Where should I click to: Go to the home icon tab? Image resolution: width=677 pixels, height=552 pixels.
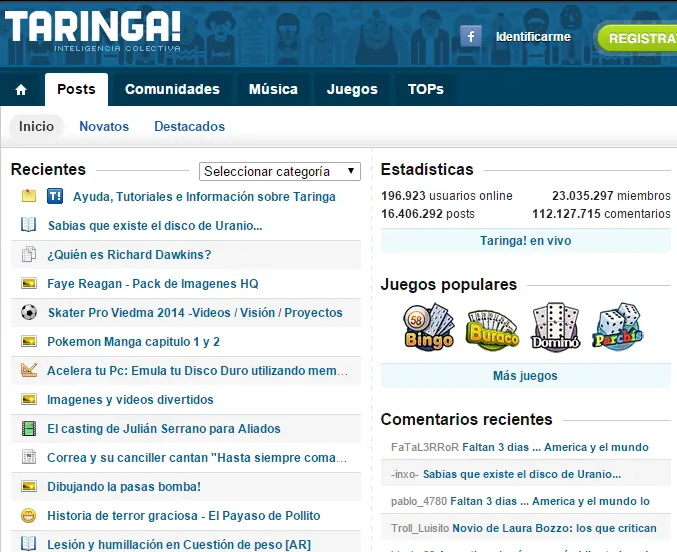coord(21,90)
